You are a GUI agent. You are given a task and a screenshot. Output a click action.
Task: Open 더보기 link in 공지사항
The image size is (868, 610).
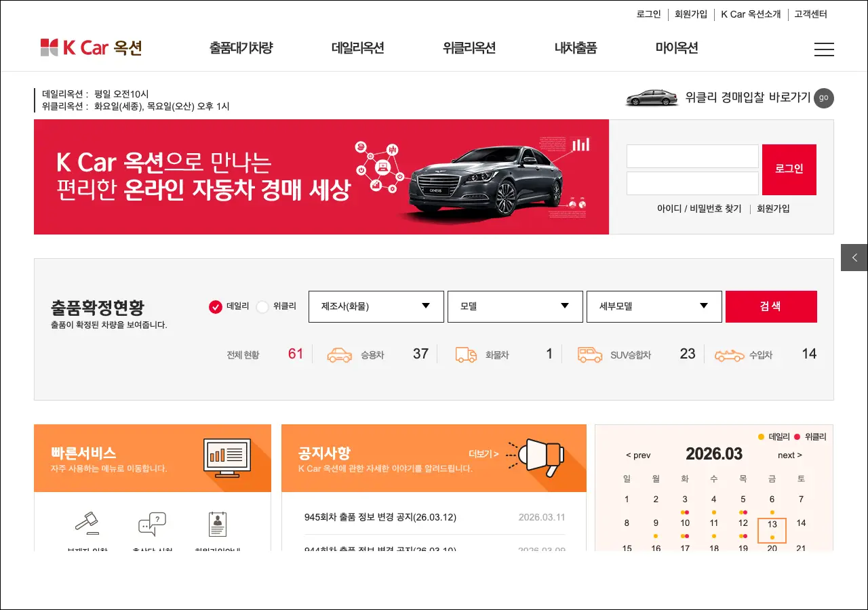pyautogui.click(x=483, y=454)
